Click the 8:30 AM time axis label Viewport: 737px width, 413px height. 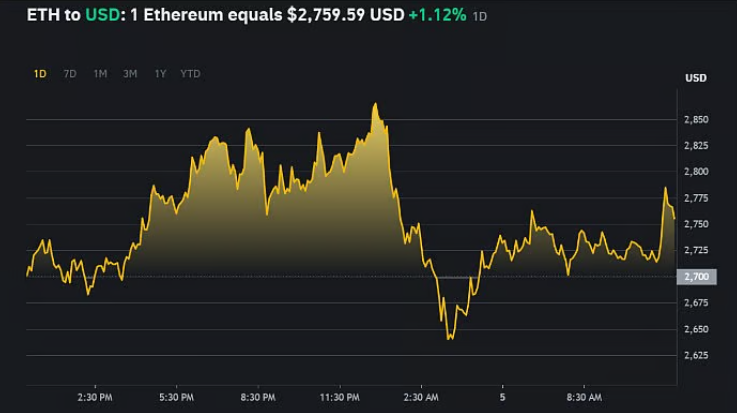coord(583,395)
